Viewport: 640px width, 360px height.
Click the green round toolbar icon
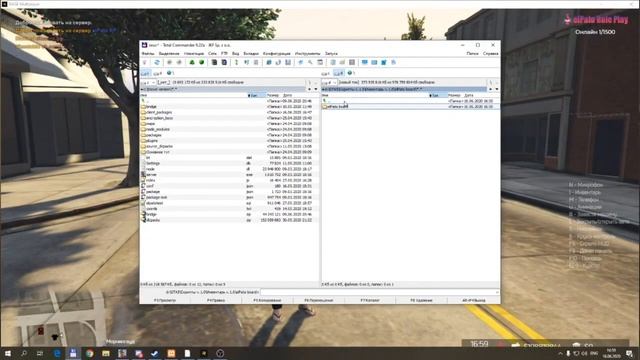(x=201, y=62)
